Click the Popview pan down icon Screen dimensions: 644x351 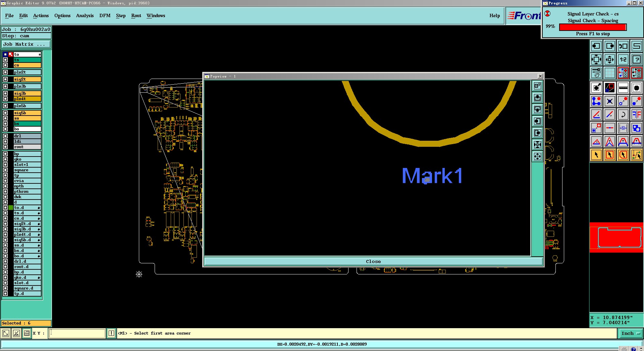(x=538, y=109)
